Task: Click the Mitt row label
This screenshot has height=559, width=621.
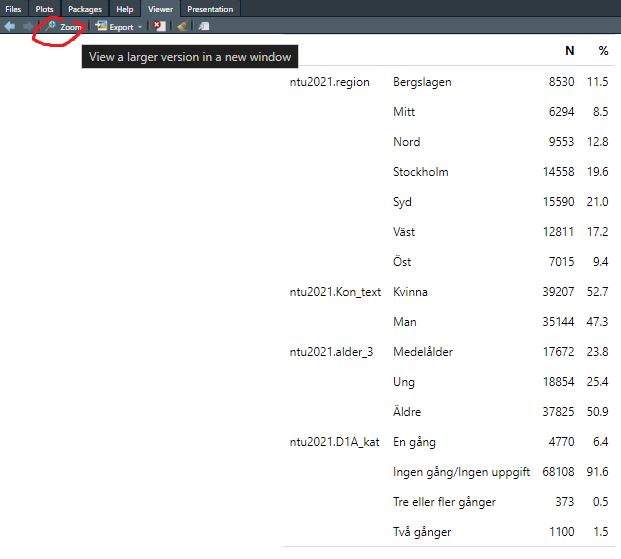Action: pyautogui.click(x=404, y=112)
